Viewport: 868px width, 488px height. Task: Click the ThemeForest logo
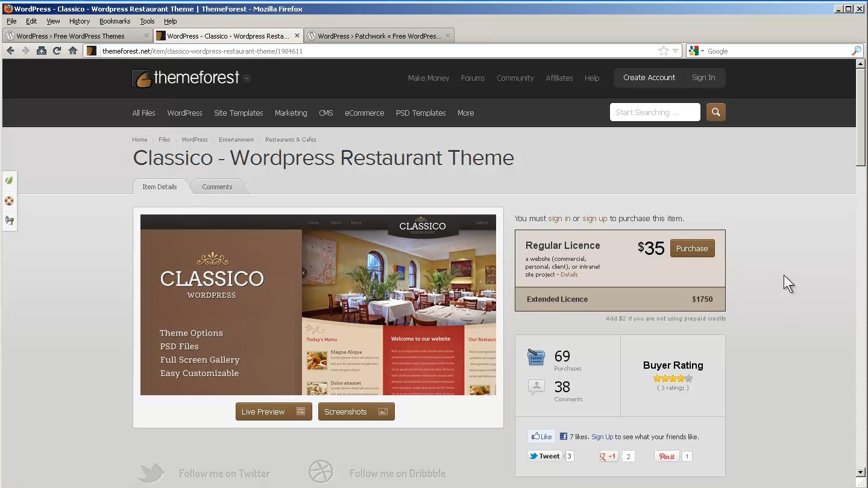pos(186,78)
